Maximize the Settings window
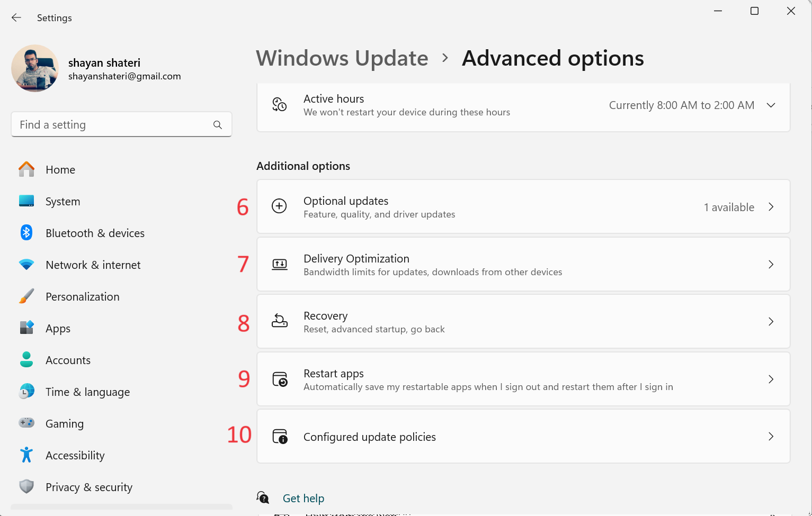The image size is (812, 516). point(754,11)
